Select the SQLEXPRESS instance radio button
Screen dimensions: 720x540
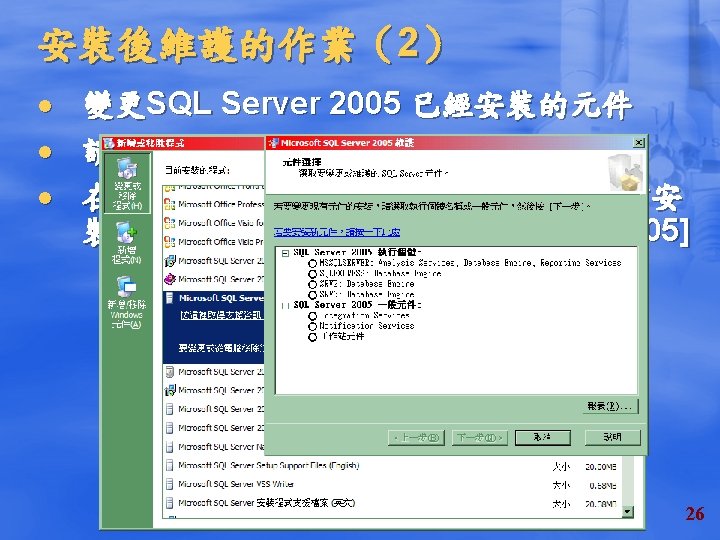[x=312, y=274]
